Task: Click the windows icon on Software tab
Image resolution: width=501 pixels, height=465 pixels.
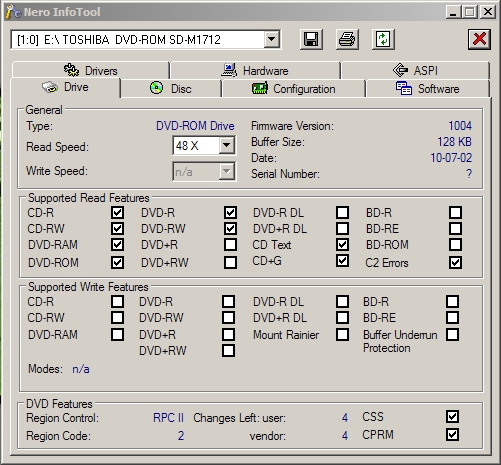Action: [404, 88]
